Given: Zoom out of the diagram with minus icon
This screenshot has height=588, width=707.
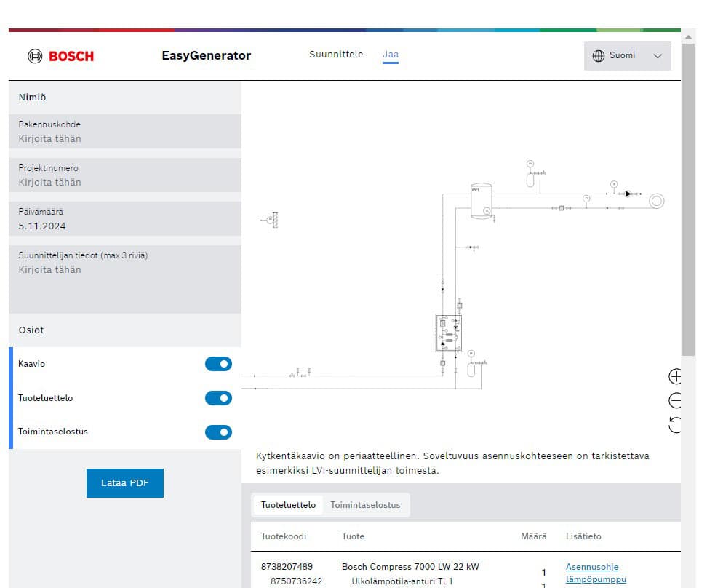Looking at the screenshot, I should (674, 400).
